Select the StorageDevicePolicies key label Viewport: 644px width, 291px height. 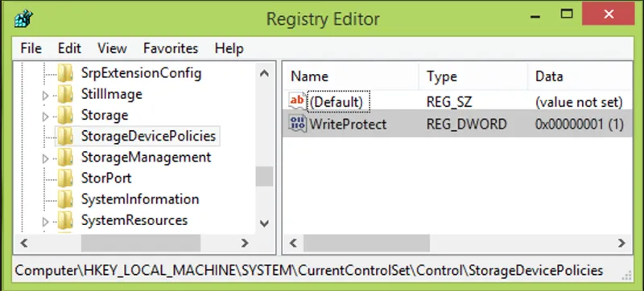point(148,136)
